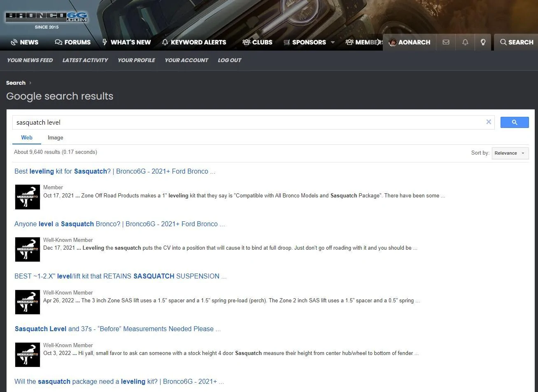538x392 pixels.
Task: Open the Forums chat bubble icon
Action: 58,42
